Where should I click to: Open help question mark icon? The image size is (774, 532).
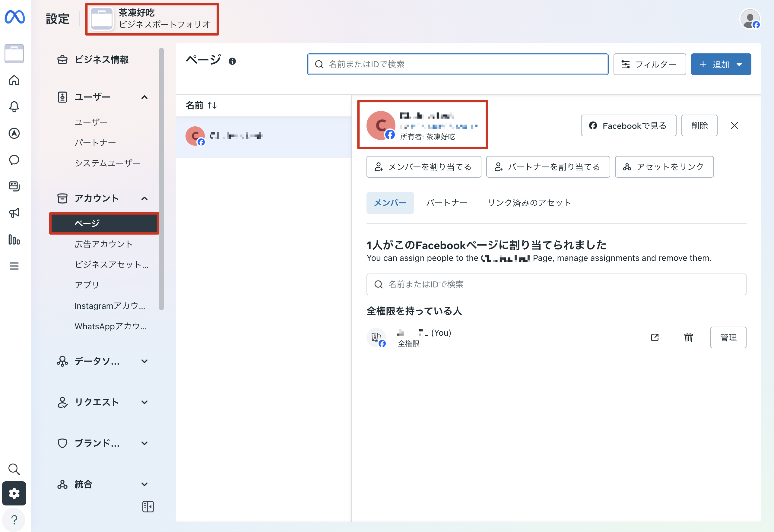click(x=14, y=519)
